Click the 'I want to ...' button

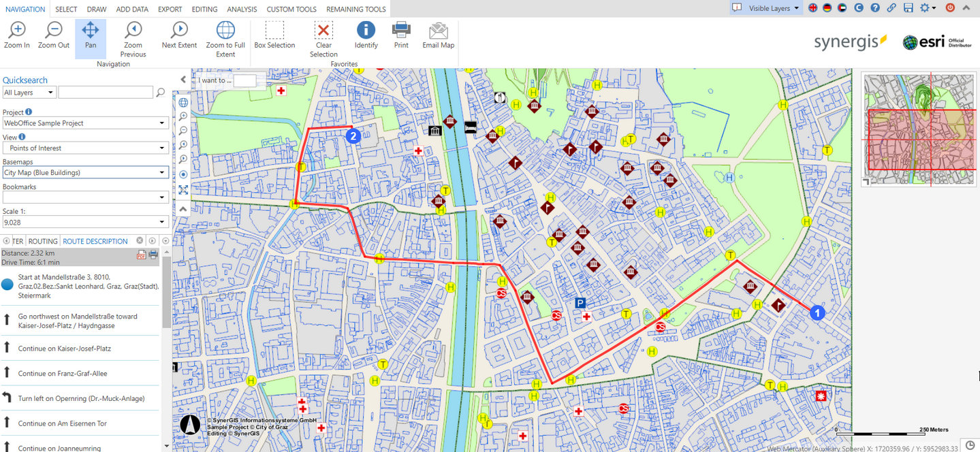click(213, 80)
